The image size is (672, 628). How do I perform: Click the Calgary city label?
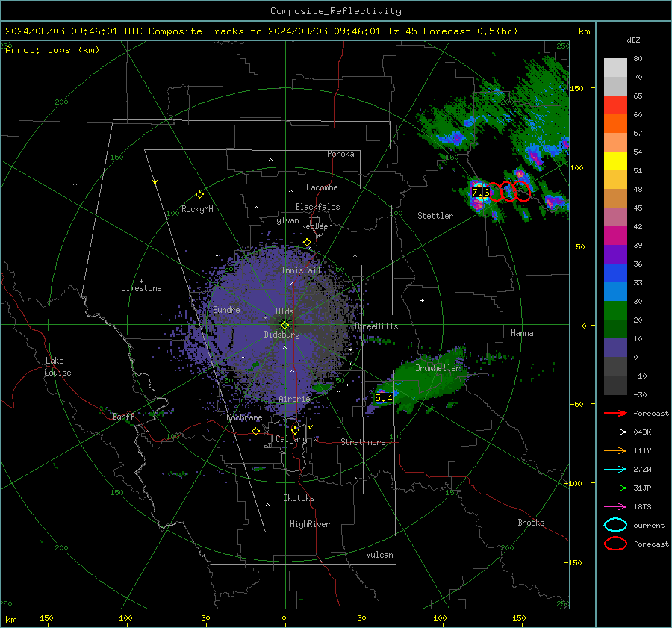click(291, 439)
